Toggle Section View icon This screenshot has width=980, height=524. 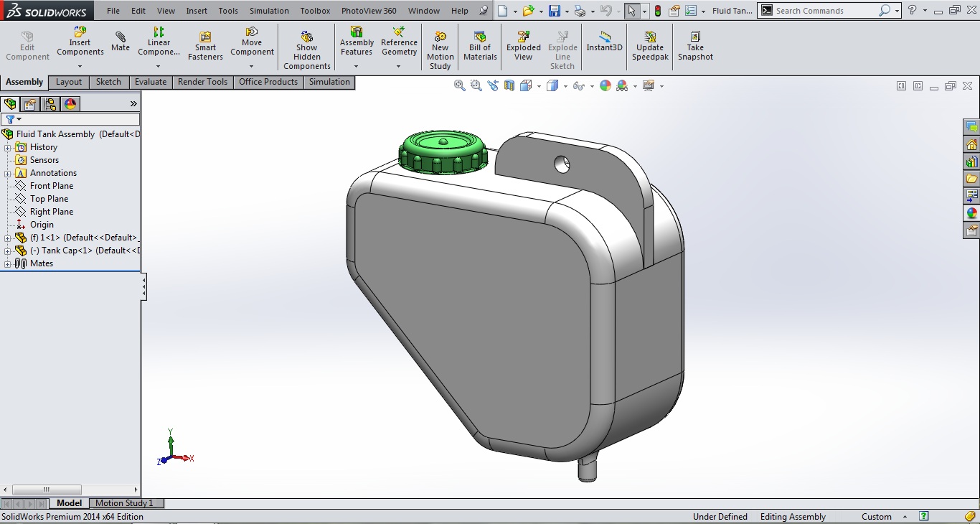(509, 85)
